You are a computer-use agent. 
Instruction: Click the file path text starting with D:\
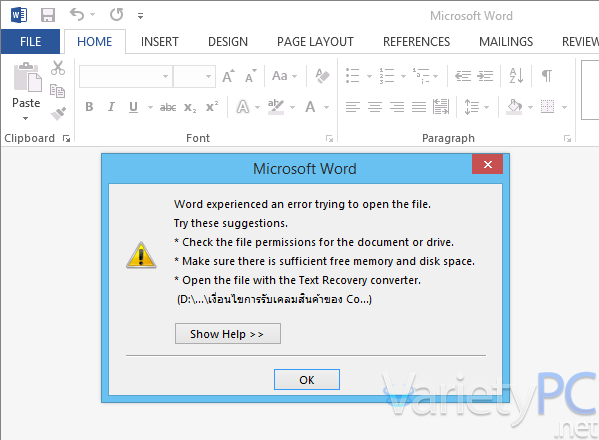pos(274,299)
